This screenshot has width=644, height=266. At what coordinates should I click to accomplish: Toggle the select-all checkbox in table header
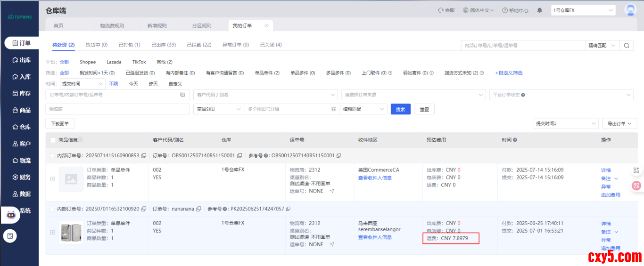(53, 140)
